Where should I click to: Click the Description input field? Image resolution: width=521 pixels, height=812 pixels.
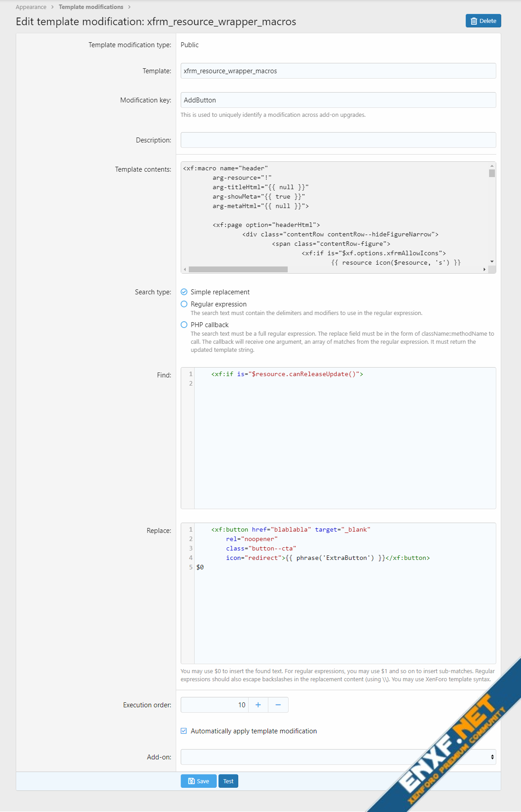338,140
